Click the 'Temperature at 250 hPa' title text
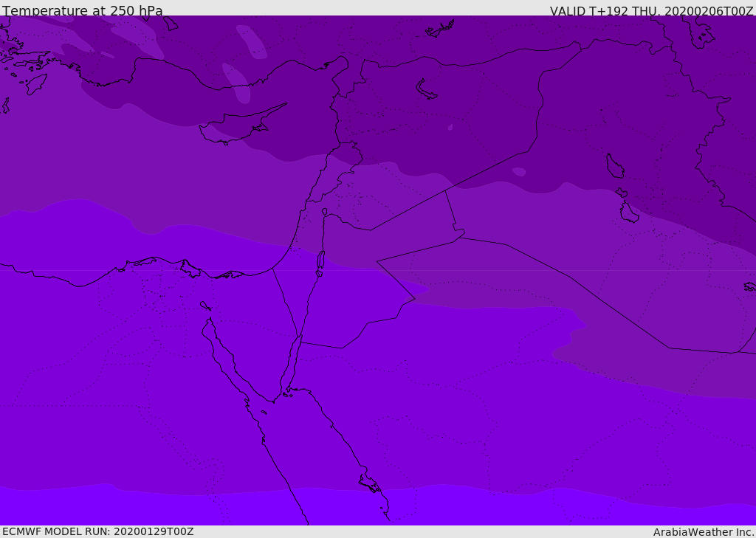The image size is (756, 538). click(83, 10)
